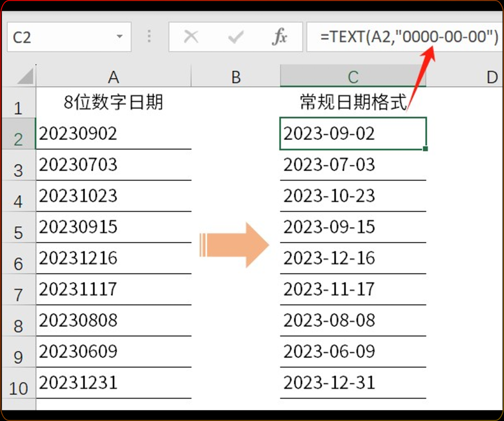Viewport: 504px width, 421px height.
Task: Click cell containing 20230915
Action: pyautogui.click(x=113, y=227)
